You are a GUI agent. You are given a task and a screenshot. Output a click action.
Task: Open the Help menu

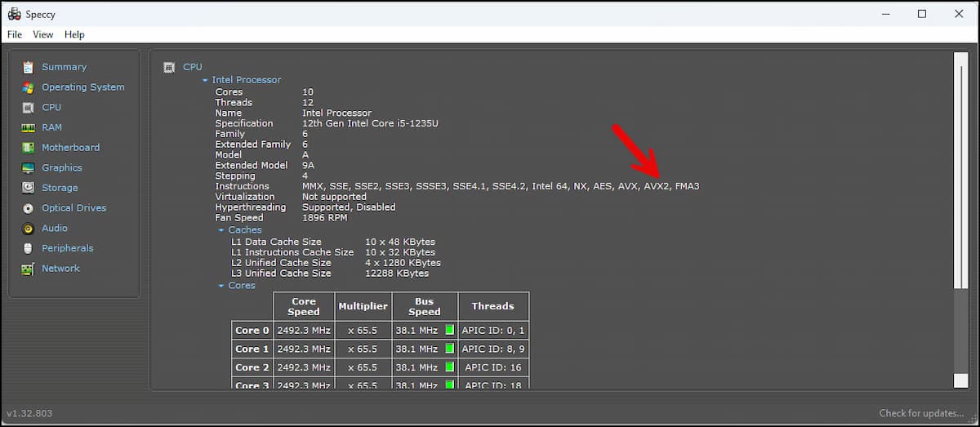click(74, 34)
